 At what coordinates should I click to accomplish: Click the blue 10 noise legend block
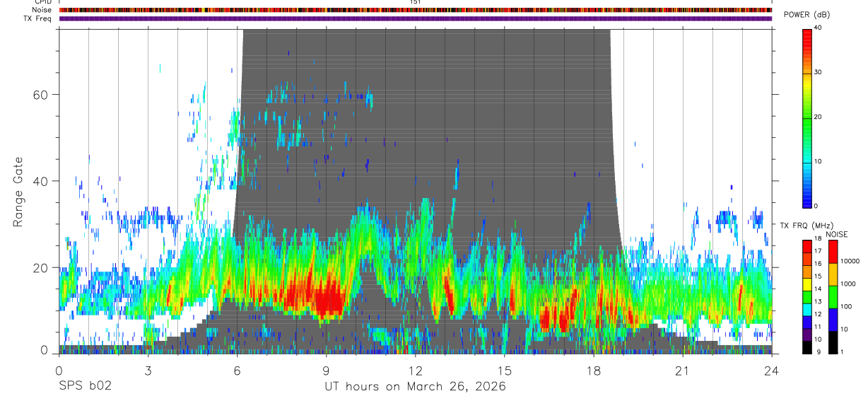[x=833, y=319]
